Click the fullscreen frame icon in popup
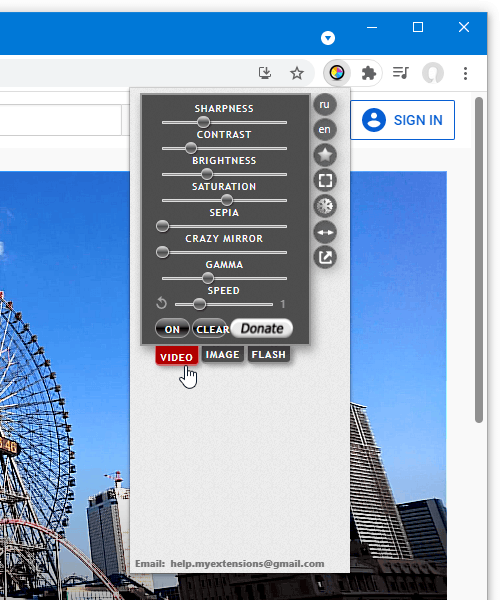The image size is (500, 600). pyautogui.click(x=325, y=180)
